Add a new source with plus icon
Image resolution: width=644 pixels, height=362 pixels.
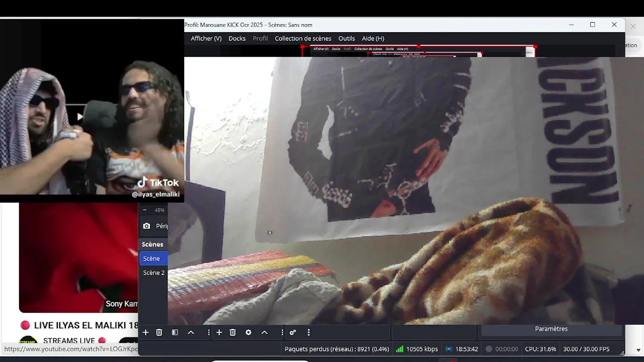[219, 332]
